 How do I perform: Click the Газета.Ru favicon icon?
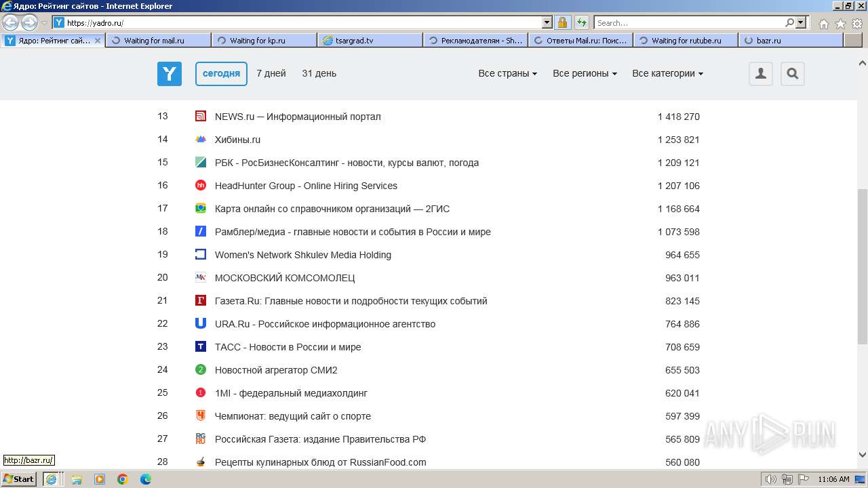point(201,301)
